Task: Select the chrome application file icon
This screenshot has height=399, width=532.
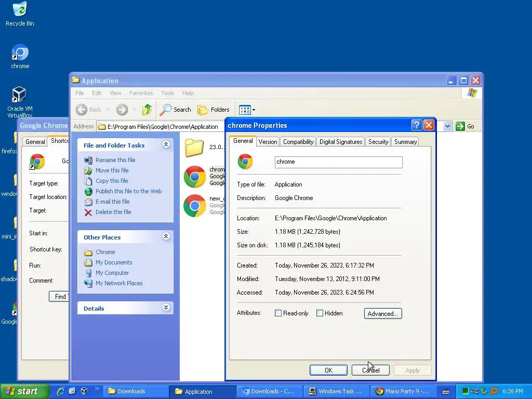Action: pyautogui.click(x=195, y=177)
